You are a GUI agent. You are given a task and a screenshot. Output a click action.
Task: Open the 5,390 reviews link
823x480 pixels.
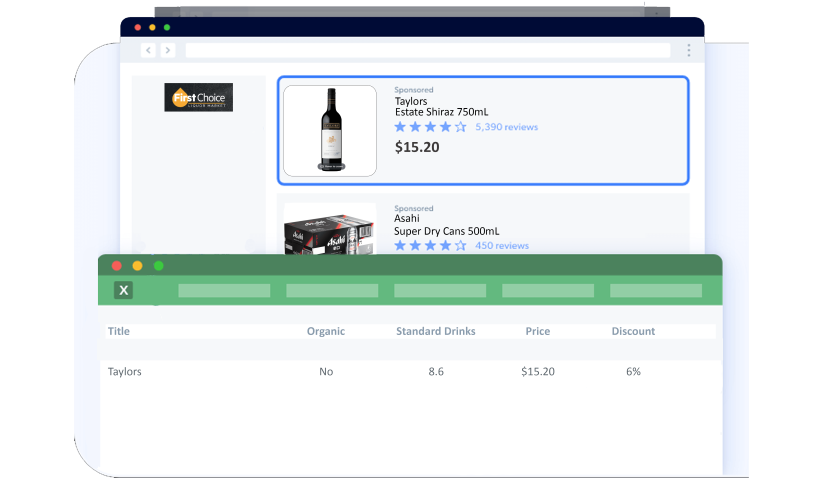pyautogui.click(x=507, y=127)
